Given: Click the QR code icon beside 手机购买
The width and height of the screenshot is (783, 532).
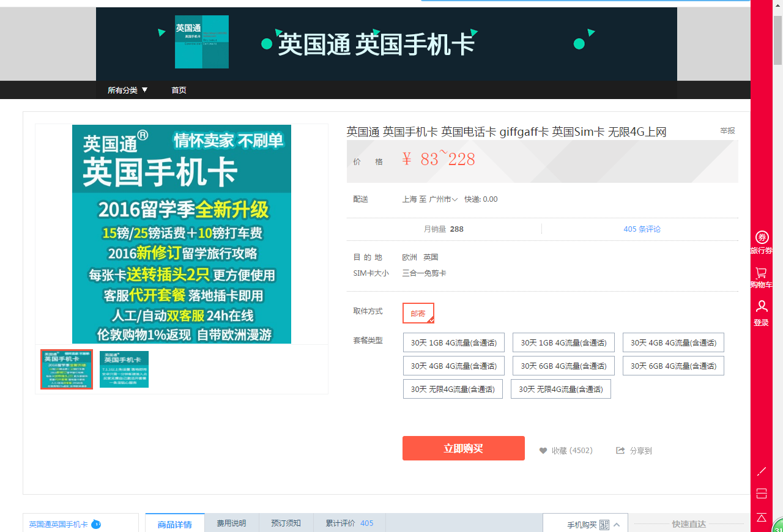Looking at the screenshot, I should pos(604,525).
